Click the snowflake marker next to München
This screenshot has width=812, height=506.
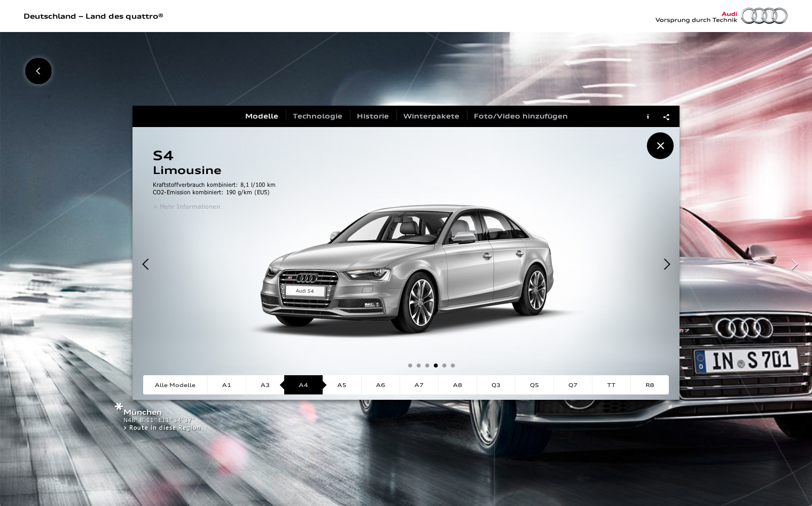point(119,407)
